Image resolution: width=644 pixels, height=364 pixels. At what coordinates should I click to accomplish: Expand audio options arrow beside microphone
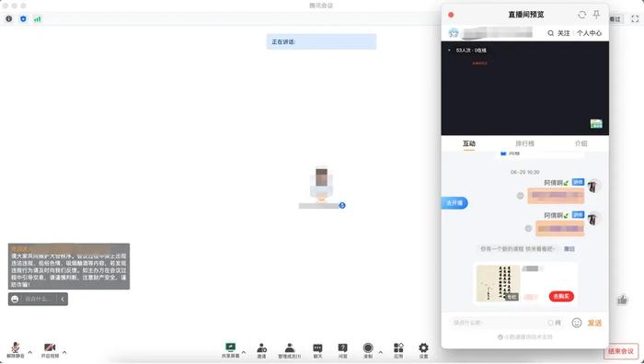(30, 352)
